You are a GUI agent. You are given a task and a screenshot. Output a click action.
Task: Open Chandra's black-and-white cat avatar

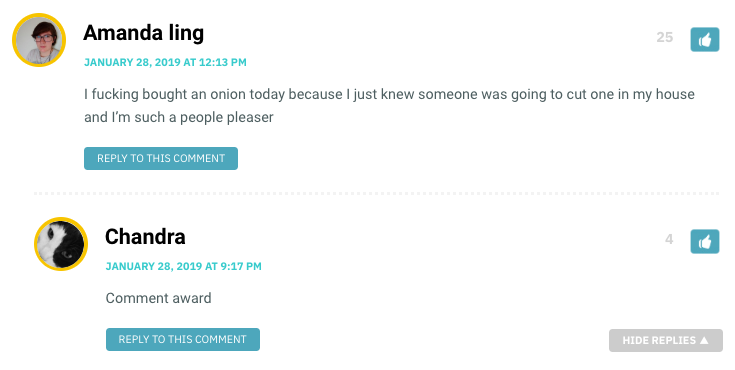click(x=61, y=244)
